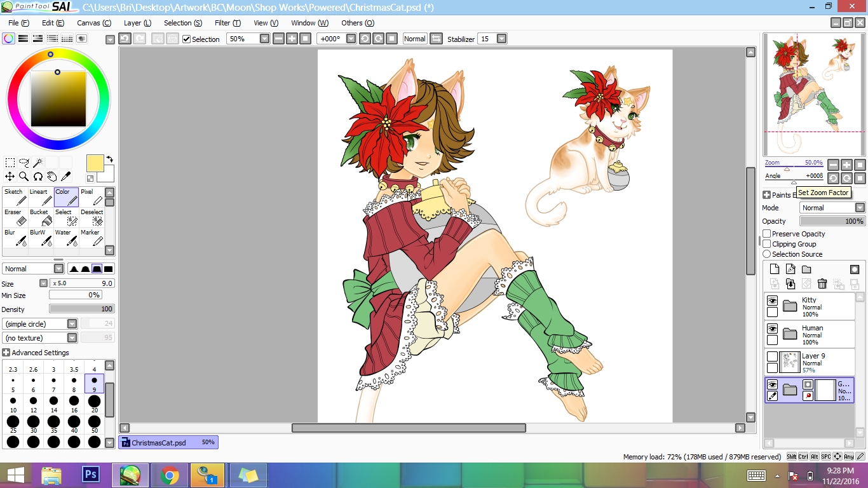
Task: Flip canvas view horizontally
Action: click(436, 39)
